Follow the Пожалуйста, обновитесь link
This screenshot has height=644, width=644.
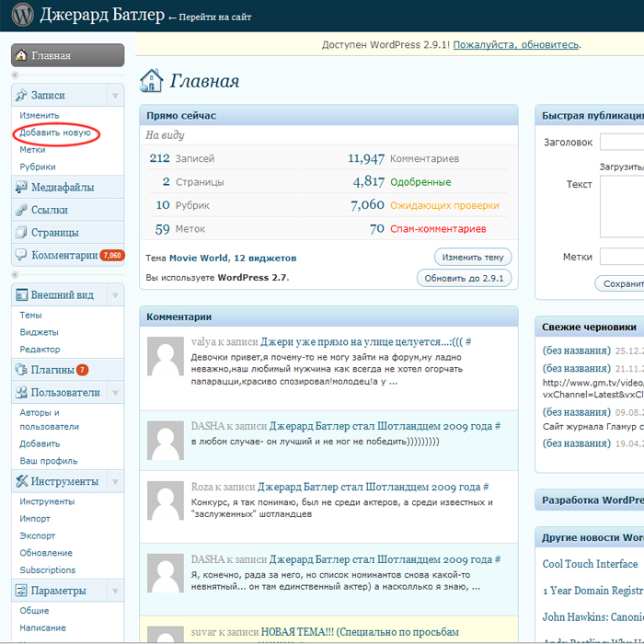[517, 44]
